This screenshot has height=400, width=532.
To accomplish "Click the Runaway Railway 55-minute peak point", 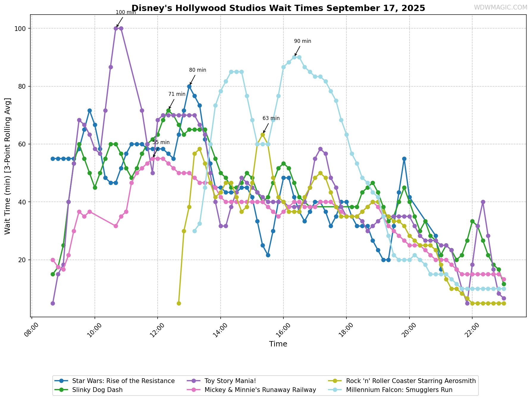I will pyautogui.click(x=153, y=159).
